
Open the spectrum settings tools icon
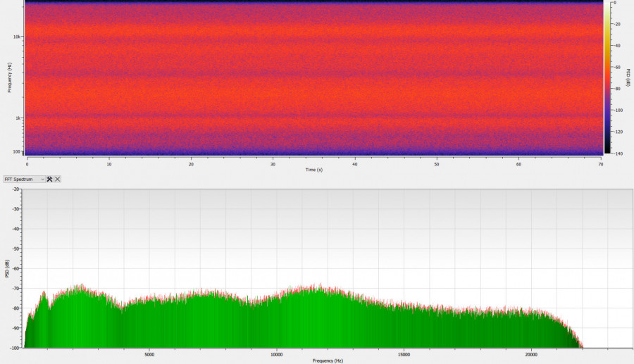(x=50, y=180)
